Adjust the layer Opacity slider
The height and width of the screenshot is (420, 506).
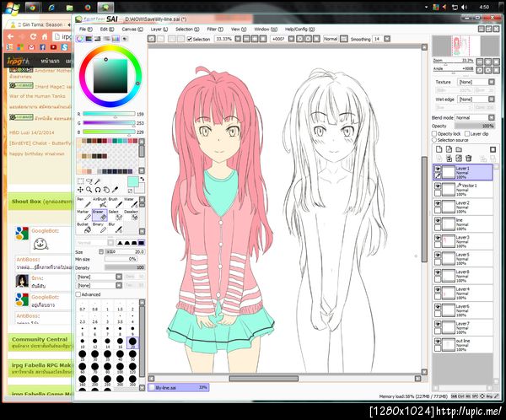pyautogui.click(x=474, y=126)
